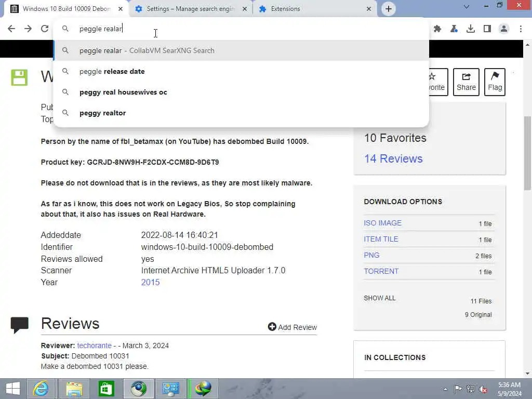532x399 pixels.
Task: Open Action Center flag tray icon
Action: coord(458,389)
